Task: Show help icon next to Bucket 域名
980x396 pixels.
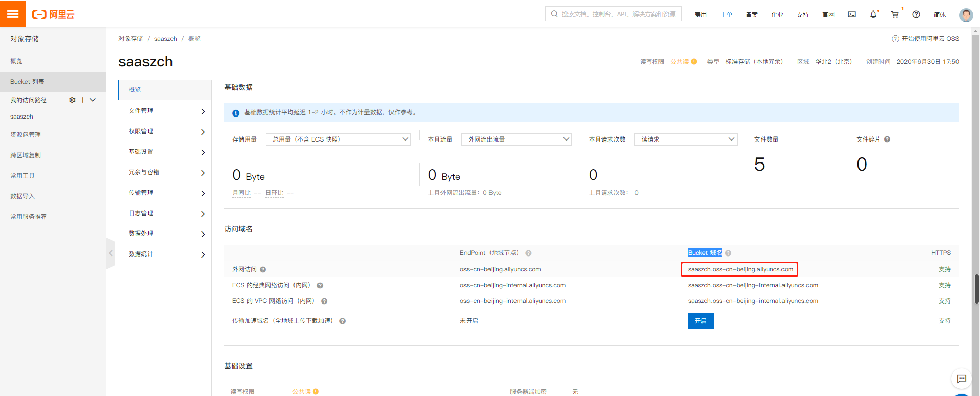Action: 728,253
